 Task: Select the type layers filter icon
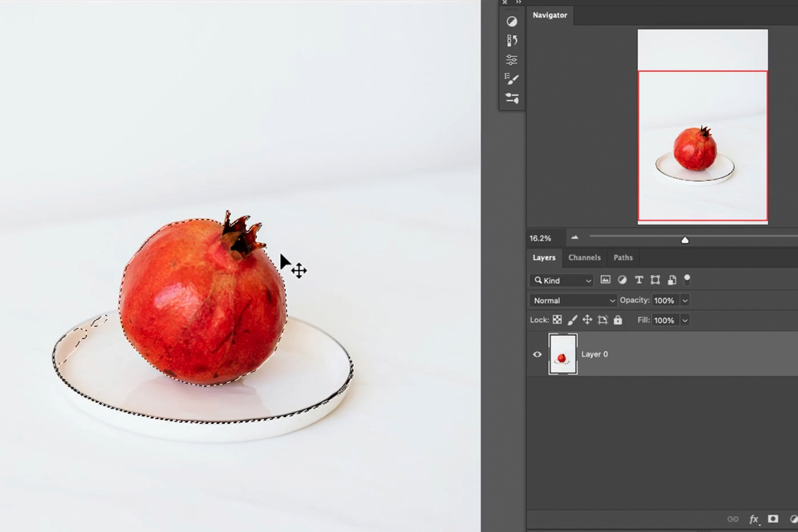coord(638,280)
